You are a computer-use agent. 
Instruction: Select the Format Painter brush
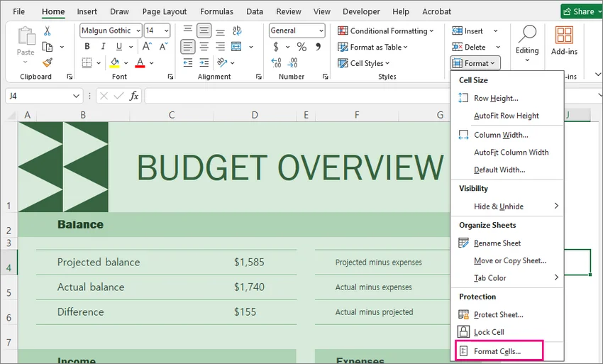(48, 62)
